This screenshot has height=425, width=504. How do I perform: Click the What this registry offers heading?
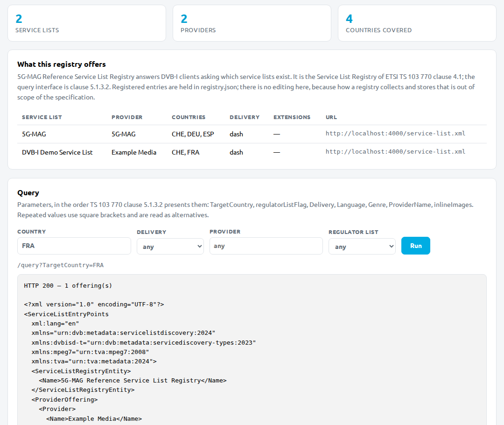coord(62,64)
